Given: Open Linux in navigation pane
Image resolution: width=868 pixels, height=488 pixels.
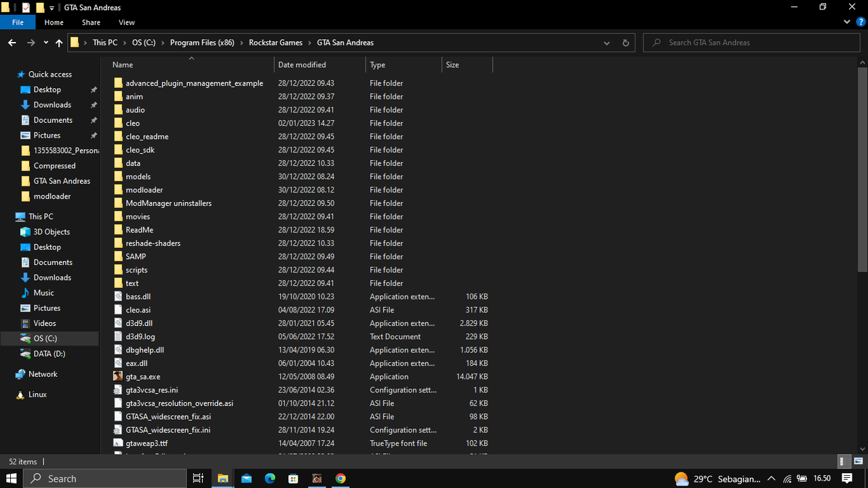Looking at the screenshot, I should tap(37, 394).
